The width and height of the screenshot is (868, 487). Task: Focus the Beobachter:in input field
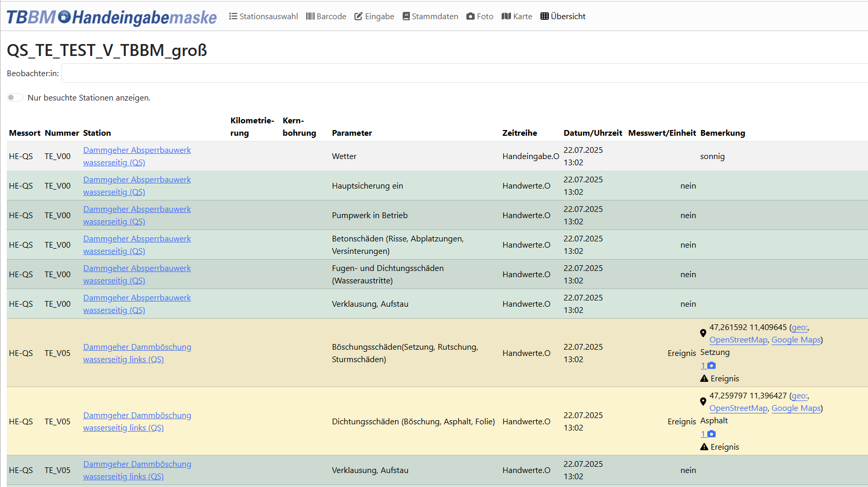(464, 73)
